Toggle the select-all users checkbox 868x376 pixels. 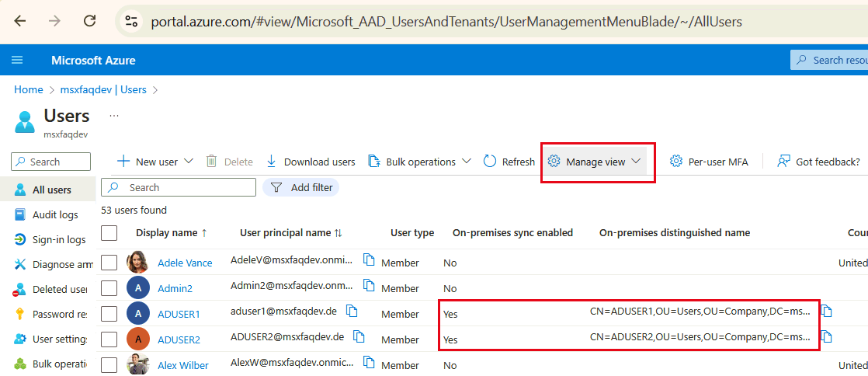pyautogui.click(x=109, y=233)
